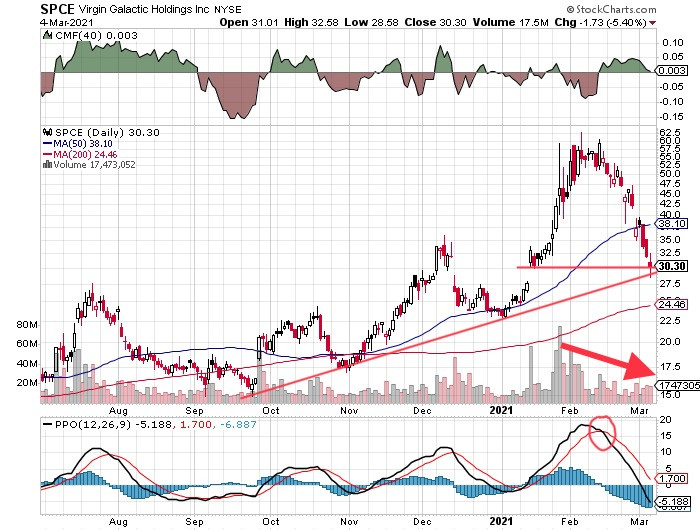Click the High 32.58 value
The height and width of the screenshot is (530, 700).
311,22
